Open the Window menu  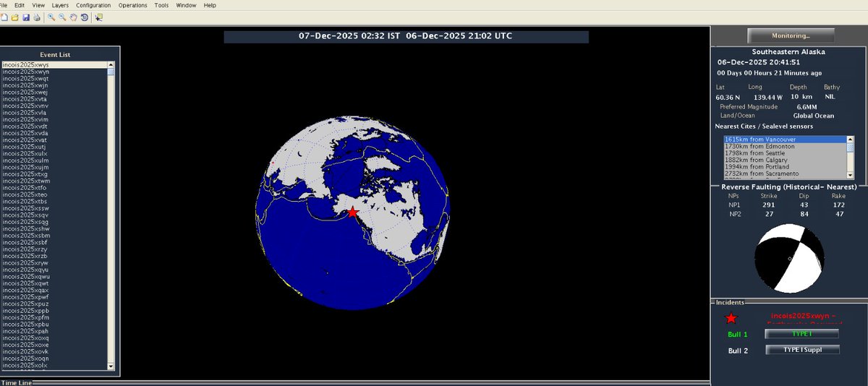(x=186, y=5)
